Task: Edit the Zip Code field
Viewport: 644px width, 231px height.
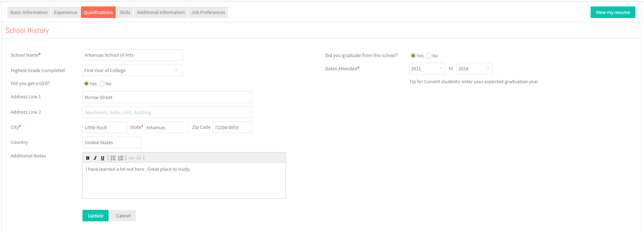Action: pos(232,127)
